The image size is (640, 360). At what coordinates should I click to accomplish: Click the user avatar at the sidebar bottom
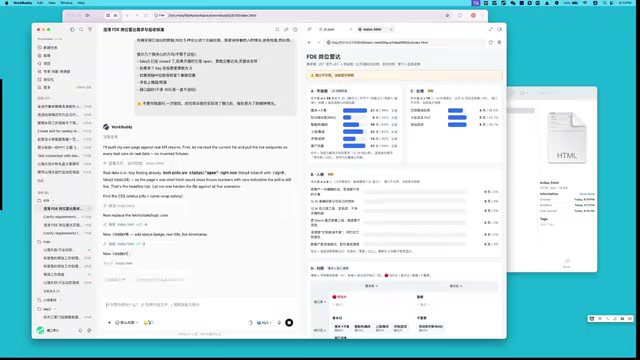coord(40,330)
